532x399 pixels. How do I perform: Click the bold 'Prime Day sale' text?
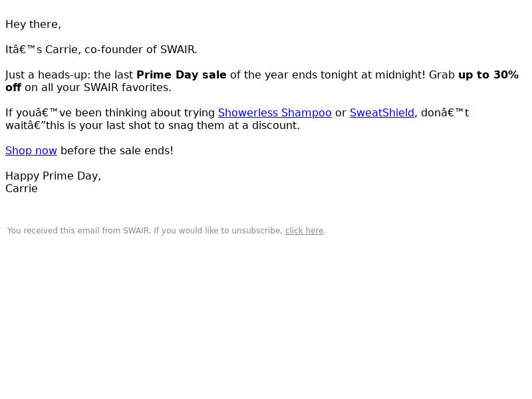point(182,74)
